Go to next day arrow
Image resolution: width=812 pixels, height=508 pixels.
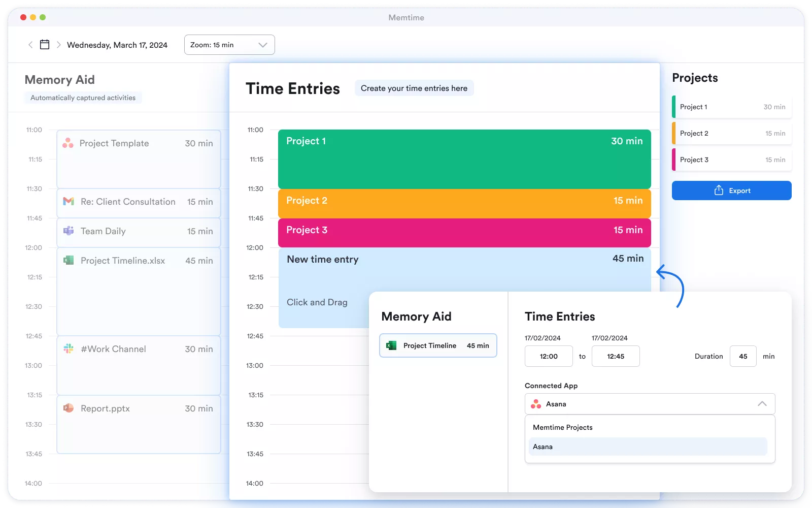pos(59,45)
